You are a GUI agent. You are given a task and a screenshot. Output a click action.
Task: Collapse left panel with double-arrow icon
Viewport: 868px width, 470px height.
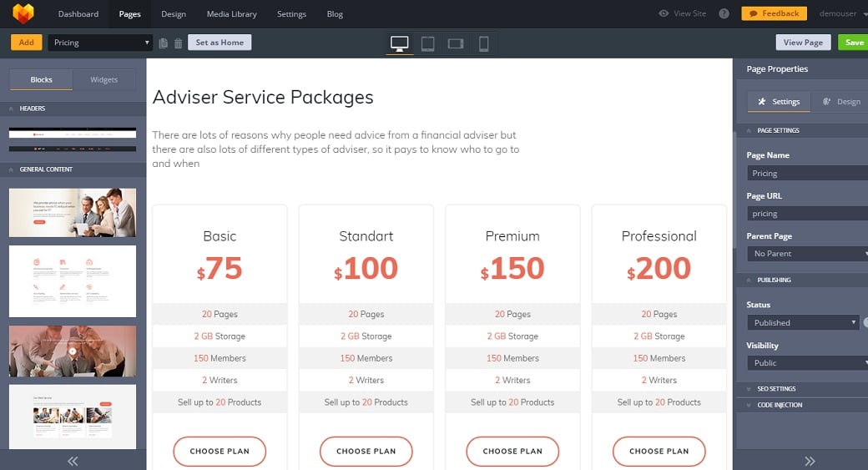73,460
